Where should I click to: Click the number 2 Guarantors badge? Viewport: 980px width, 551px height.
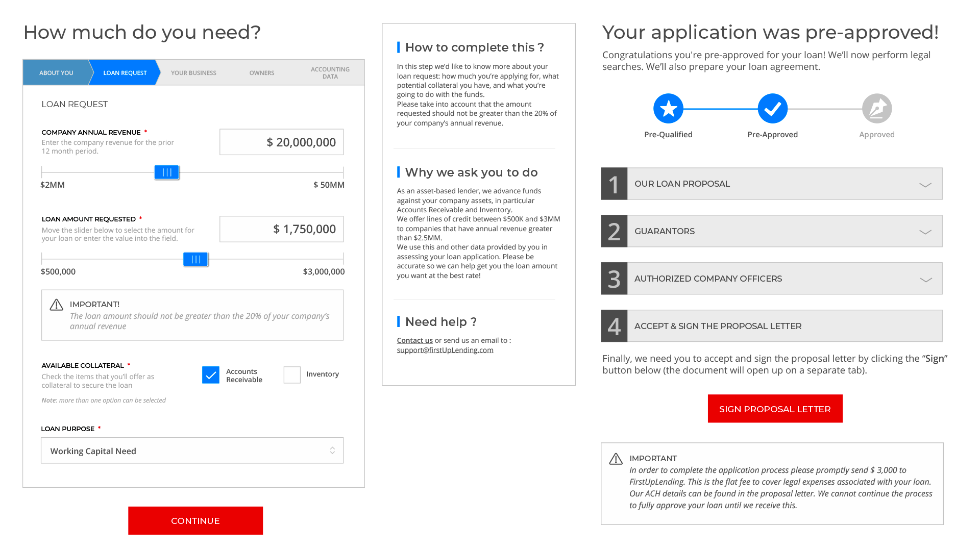[614, 232]
